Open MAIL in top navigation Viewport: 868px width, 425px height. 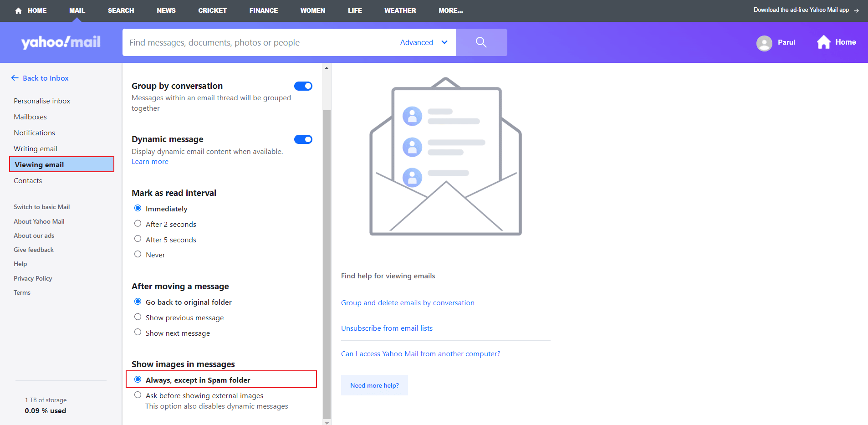tap(77, 10)
